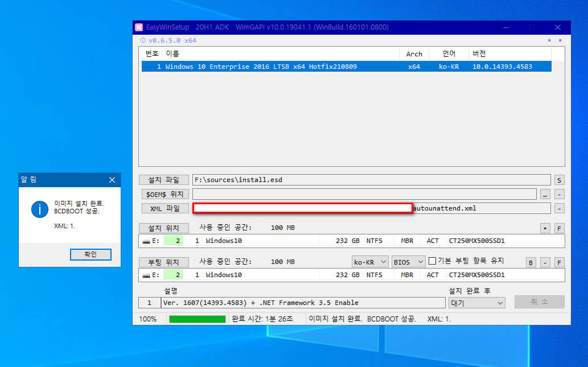
Task: Click the EasyWinSetup app icon in the title bar
Action: pos(139,27)
